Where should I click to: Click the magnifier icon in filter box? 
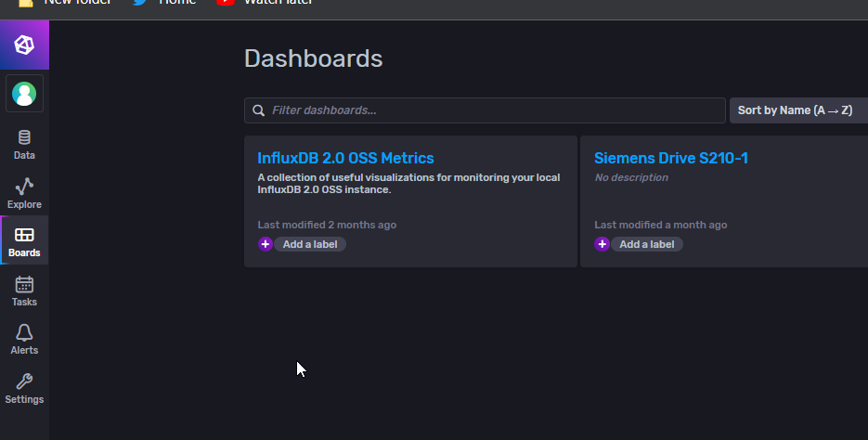point(258,110)
